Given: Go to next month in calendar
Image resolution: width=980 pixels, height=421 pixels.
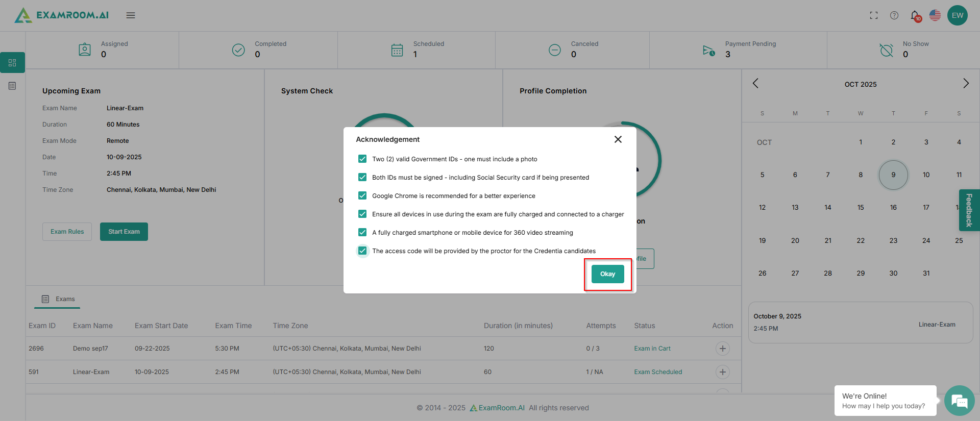Looking at the screenshot, I should tap(966, 83).
